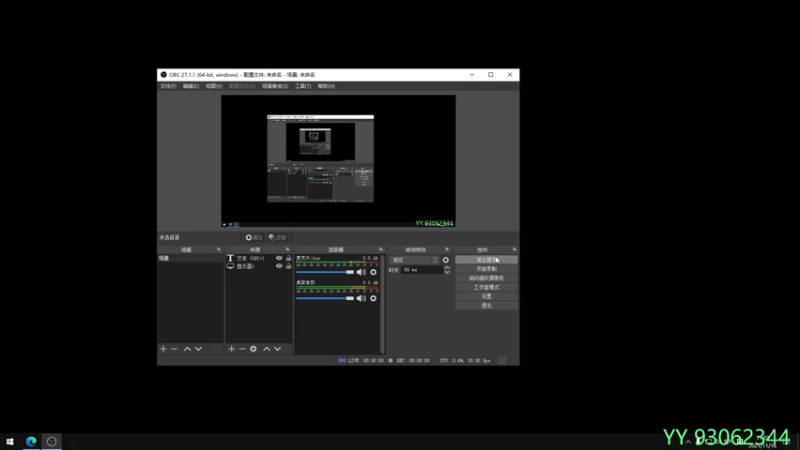Enable Studio Mode
Image resolution: width=800 pixels, height=450 pixels.
click(486, 287)
